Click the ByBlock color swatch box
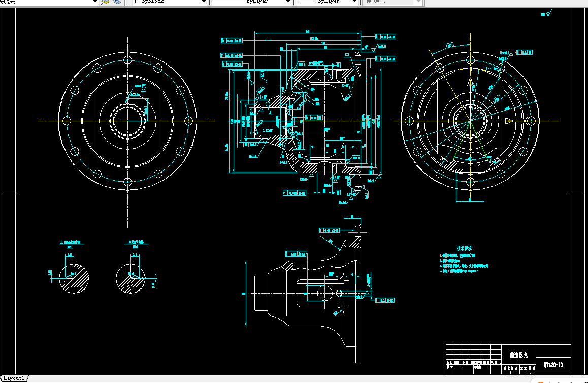Viewport: 588px width, 383px height. tap(137, 1)
